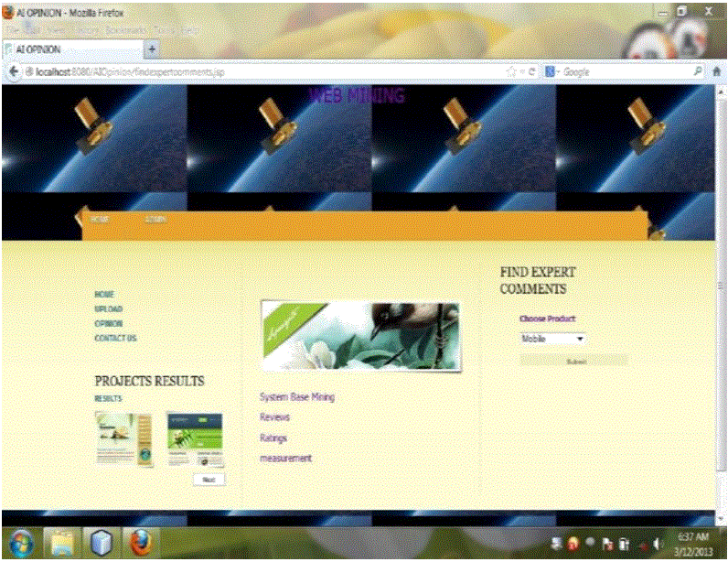Select HOME in the orange navigation bar
Screen dimensions: 728x562
point(100,219)
